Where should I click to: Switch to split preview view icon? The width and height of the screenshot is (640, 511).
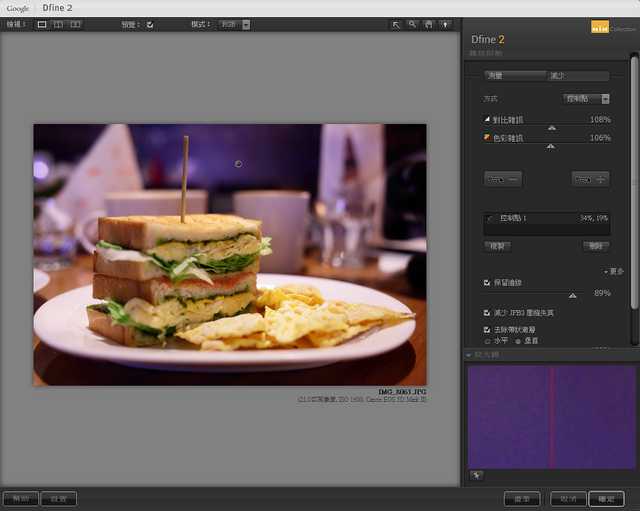tap(58, 24)
